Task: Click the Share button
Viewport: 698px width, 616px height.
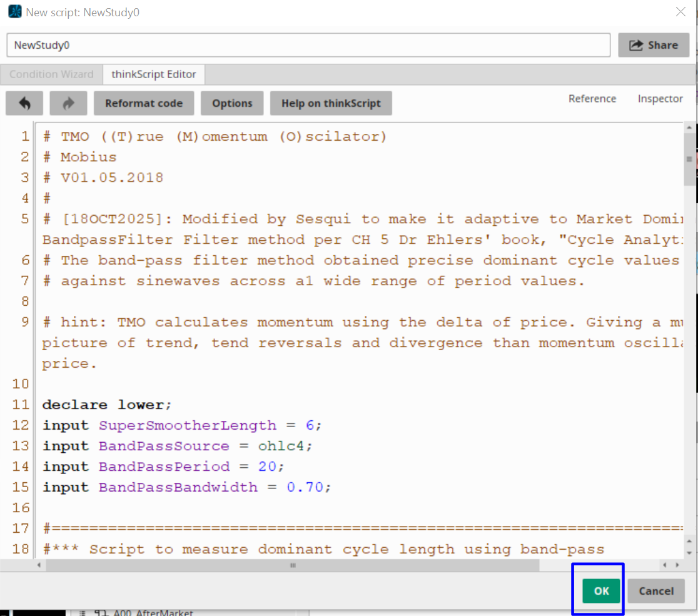Action: coord(654,45)
